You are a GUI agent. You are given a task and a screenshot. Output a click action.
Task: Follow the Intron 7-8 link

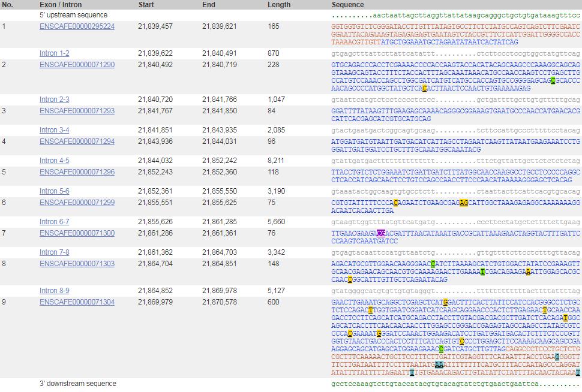coord(54,252)
